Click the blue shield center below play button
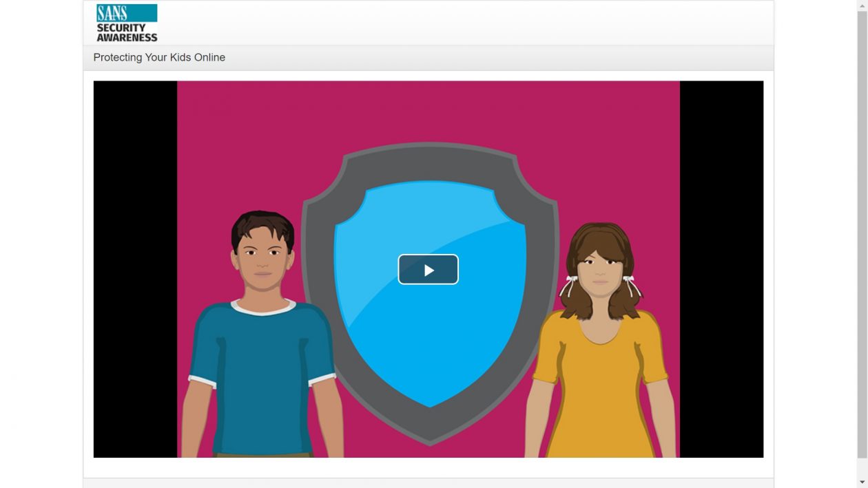Viewport: 868px width, 488px height. point(428,344)
